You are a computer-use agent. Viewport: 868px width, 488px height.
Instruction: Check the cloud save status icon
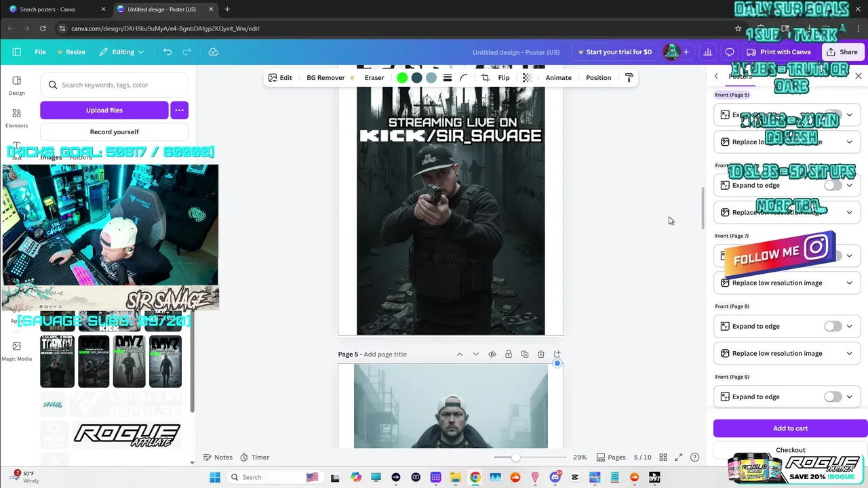point(213,52)
